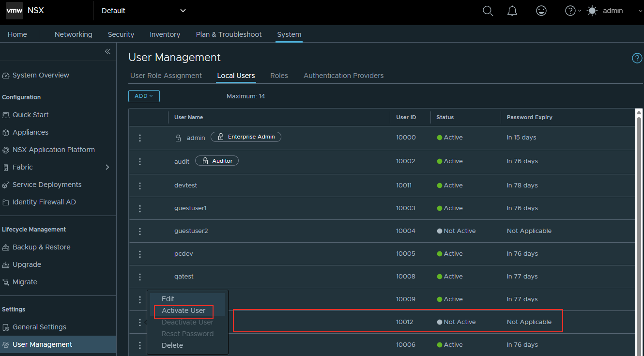This screenshot has height=356, width=644.
Task: Expand the Fabric sidebar section
Action: 107,167
